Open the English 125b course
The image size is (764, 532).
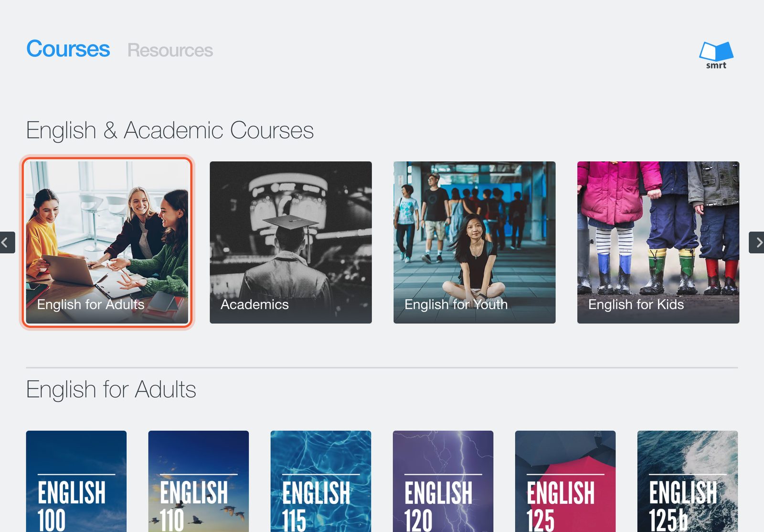(x=688, y=481)
